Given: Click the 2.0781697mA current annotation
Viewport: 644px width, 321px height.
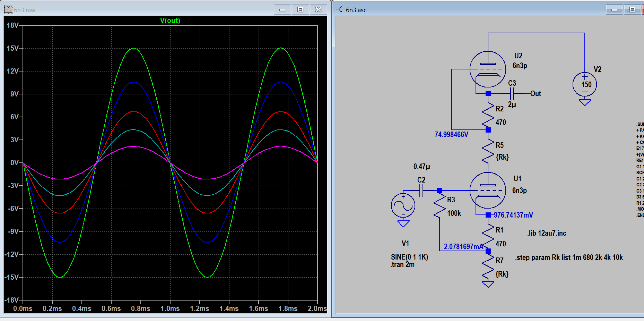Looking at the screenshot, I should click(x=463, y=247).
